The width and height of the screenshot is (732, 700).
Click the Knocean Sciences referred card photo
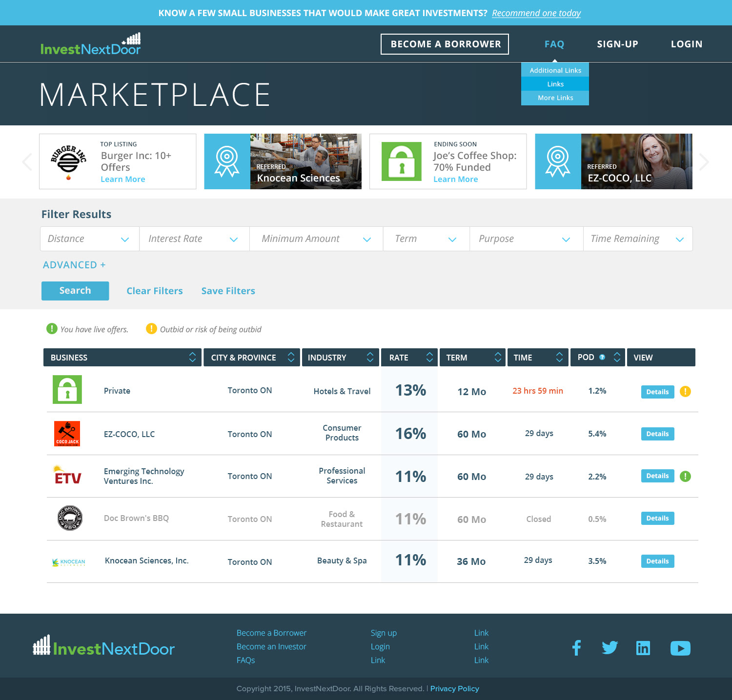tap(306, 161)
